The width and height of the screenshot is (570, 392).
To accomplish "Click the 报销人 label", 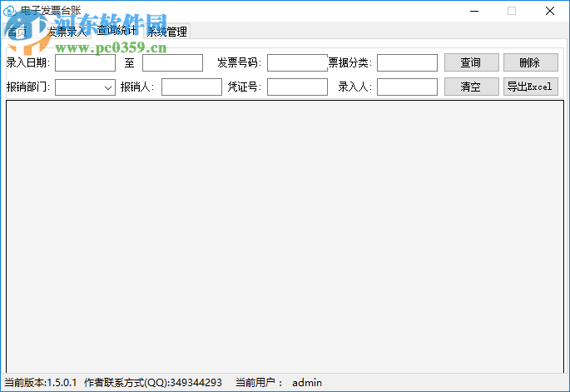I will click(x=137, y=87).
